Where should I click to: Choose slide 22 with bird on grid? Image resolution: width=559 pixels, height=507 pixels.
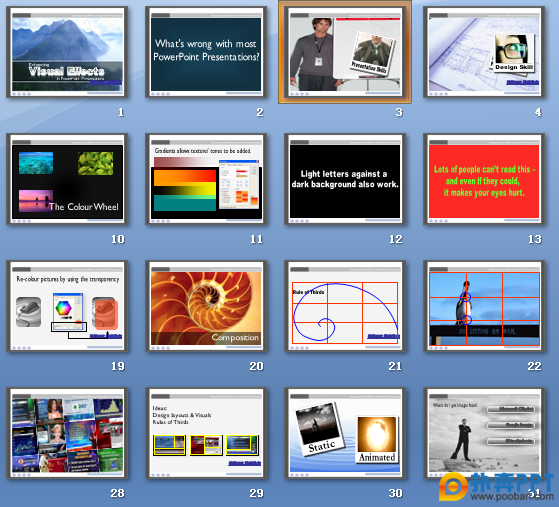[484, 306]
